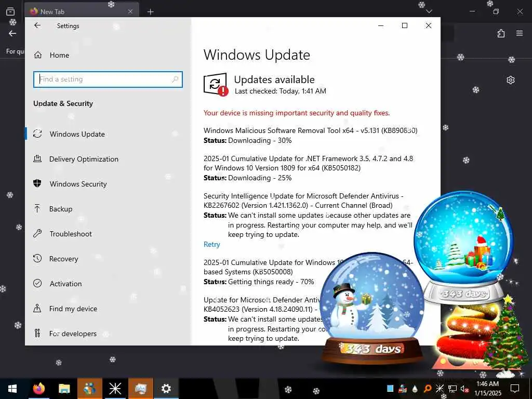Open For developers settings
The height and width of the screenshot is (399, 532).
click(x=73, y=334)
